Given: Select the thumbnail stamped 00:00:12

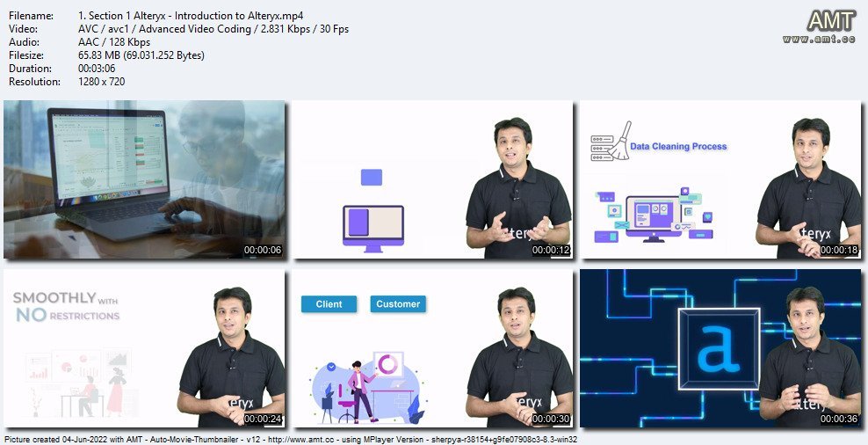Looking at the screenshot, I should click(x=432, y=179).
